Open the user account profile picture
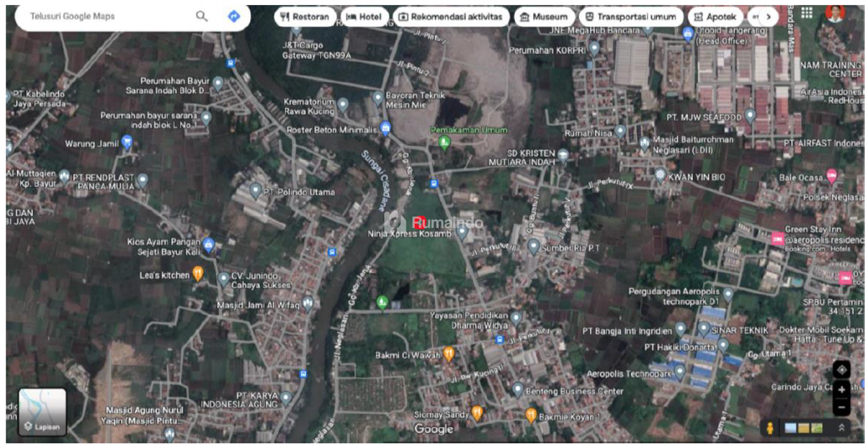The height and width of the screenshot is (445, 868). click(x=835, y=13)
